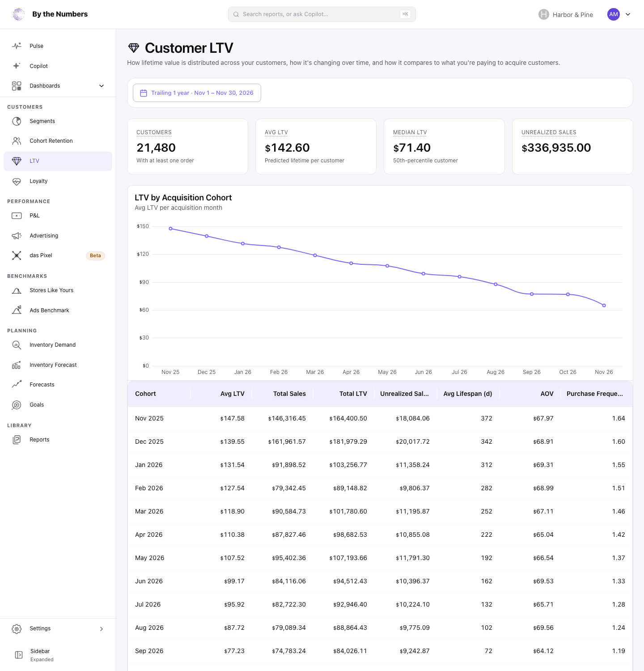Click the 21,480 customers value
Image resolution: width=644 pixels, height=671 pixels.
156,148
